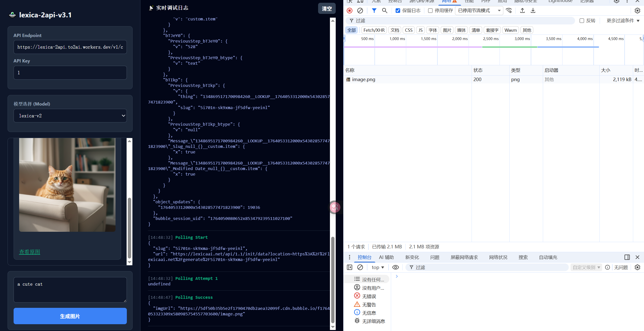This screenshot has width=644, height=331.
Task: Click the export HAR download icon
Action: point(533,11)
